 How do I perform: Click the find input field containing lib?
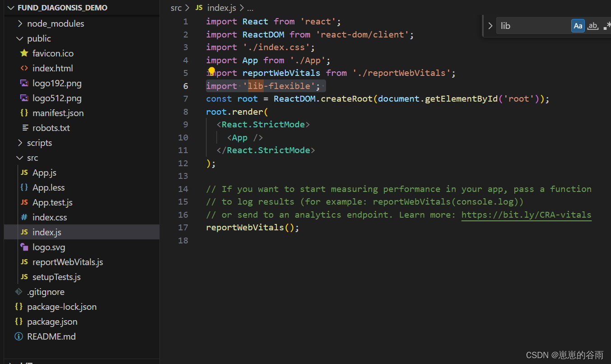pyautogui.click(x=533, y=26)
